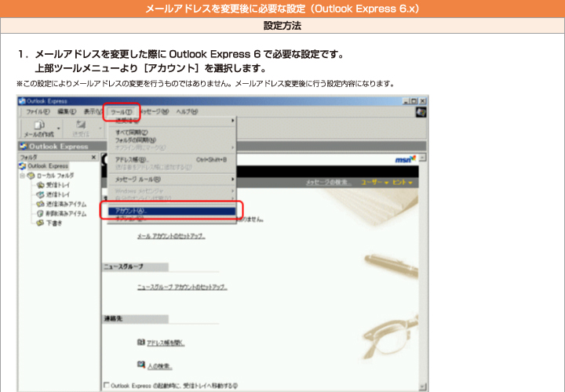This screenshot has width=565, height=392.
Task: Choose フォルダの同期 in the Tools menu
Action: tap(172, 140)
